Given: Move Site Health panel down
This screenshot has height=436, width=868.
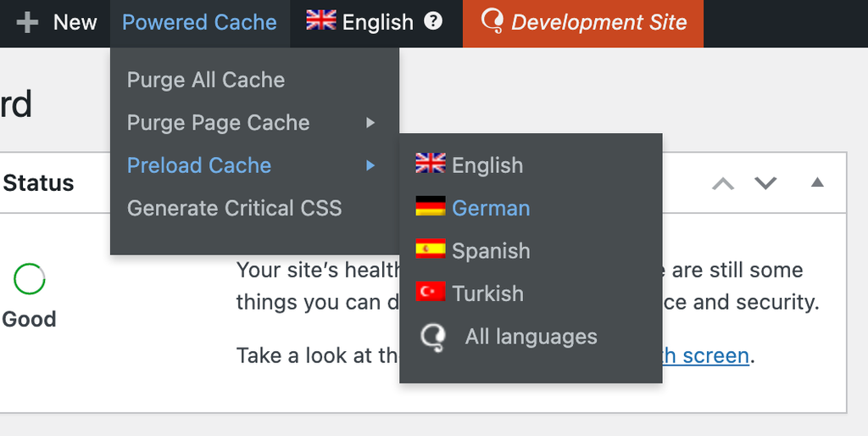Looking at the screenshot, I should (765, 183).
